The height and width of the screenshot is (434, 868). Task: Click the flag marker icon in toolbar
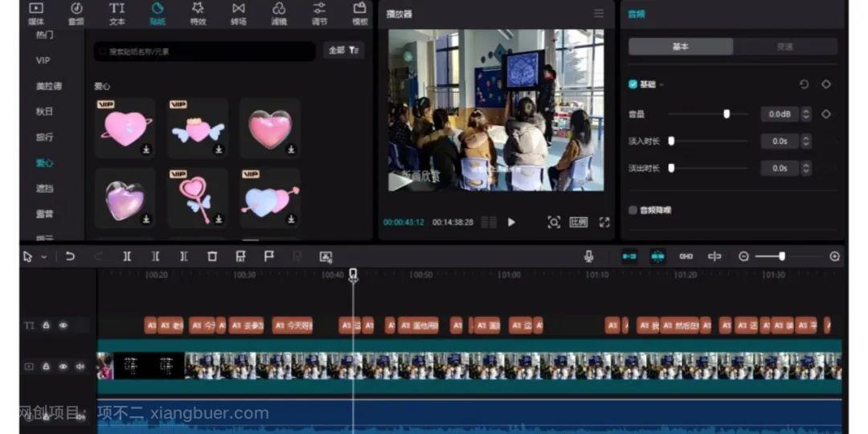click(269, 256)
